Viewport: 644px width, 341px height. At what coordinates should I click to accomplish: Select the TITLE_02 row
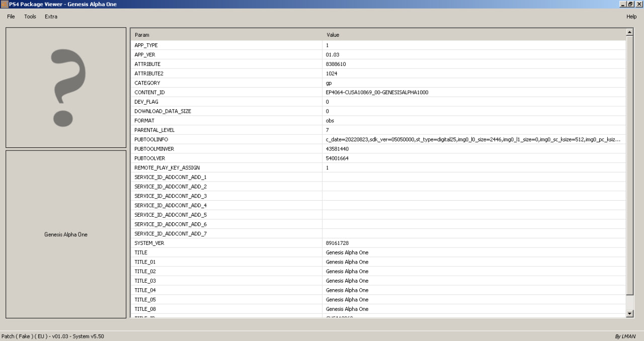pyautogui.click(x=378, y=271)
